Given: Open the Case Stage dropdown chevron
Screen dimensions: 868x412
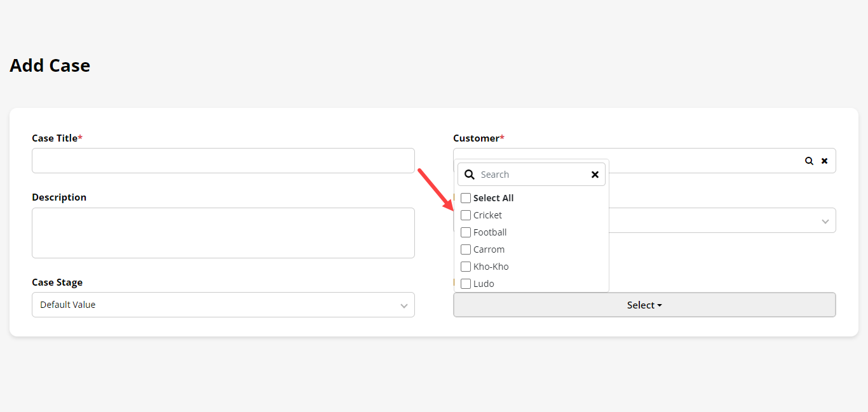Looking at the screenshot, I should click(403, 305).
